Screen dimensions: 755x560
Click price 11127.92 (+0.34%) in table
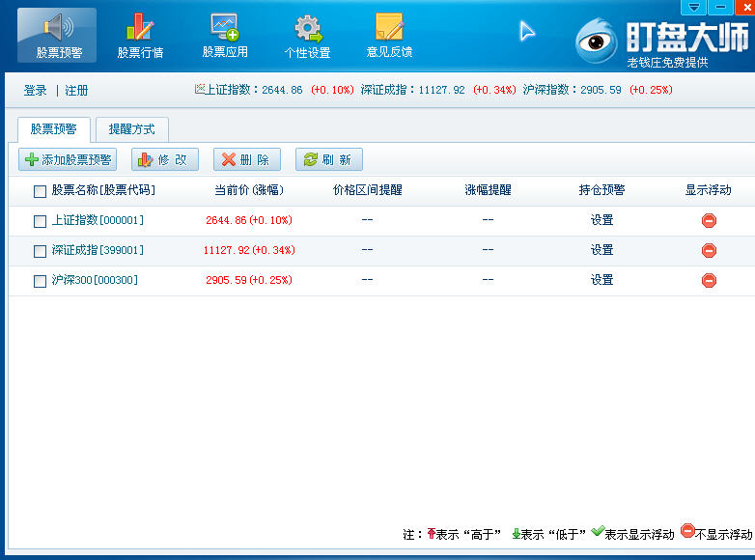pyautogui.click(x=249, y=250)
